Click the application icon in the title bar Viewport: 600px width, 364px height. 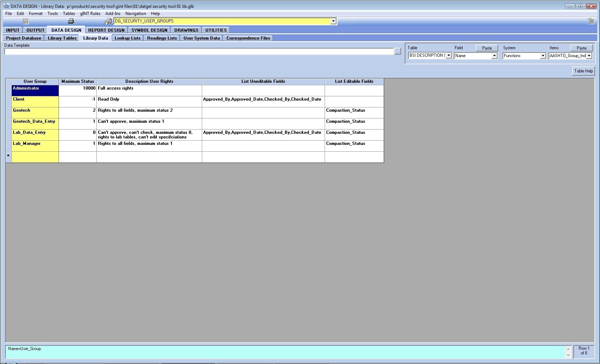click(x=6, y=6)
